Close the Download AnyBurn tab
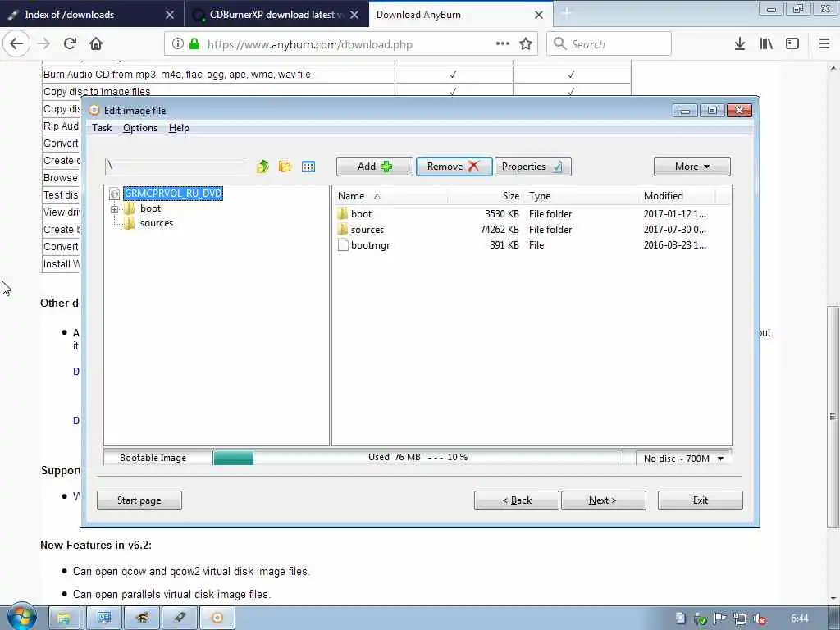The width and height of the screenshot is (840, 630). (x=539, y=15)
